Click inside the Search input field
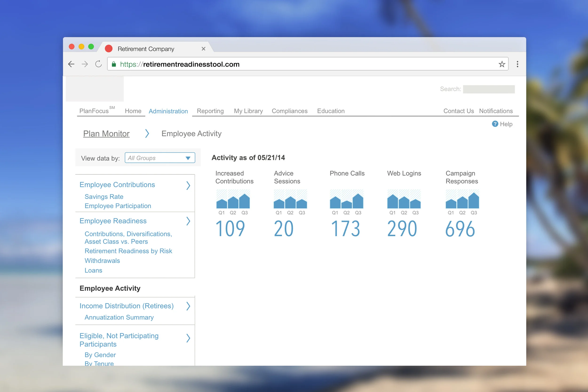This screenshot has height=392, width=588. click(x=489, y=89)
